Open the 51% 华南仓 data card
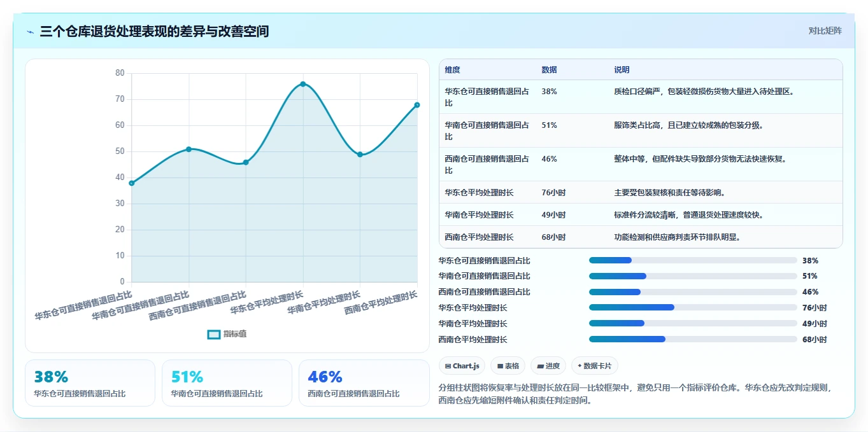The image size is (868, 432). pos(227,383)
